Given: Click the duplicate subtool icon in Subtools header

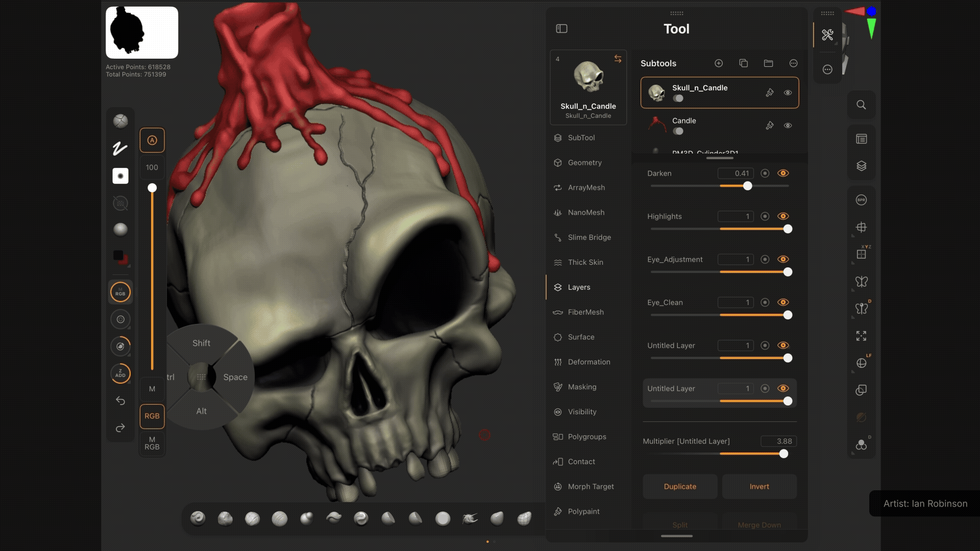Looking at the screenshot, I should (743, 63).
